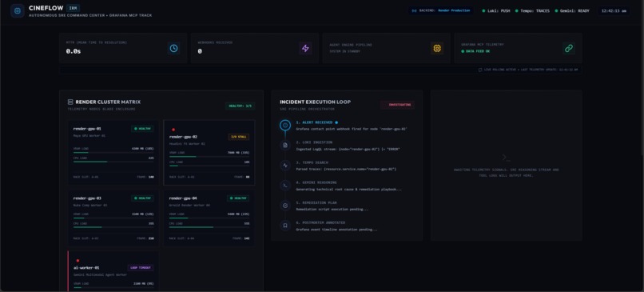Open the render-gpu-02 node card title
The height and width of the screenshot is (292, 644).
point(183,137)
